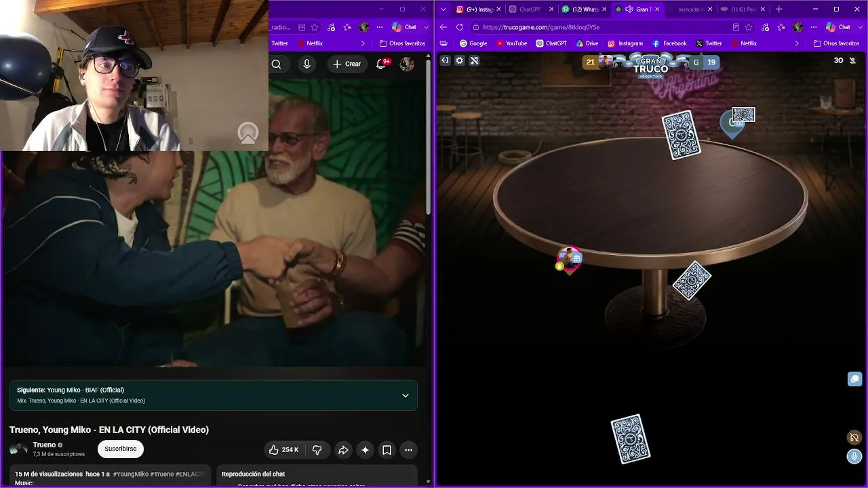Expand Chat dropdown arrow in YouTube window
The height and width of the screenshot is (488, 868).
coord(427,27)
